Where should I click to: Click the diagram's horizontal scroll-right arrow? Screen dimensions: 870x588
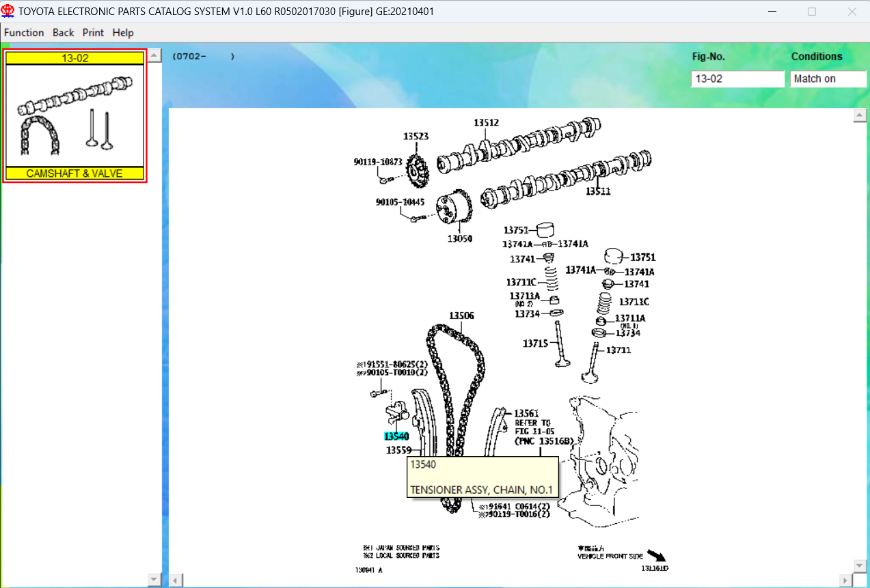pos(846,580)
